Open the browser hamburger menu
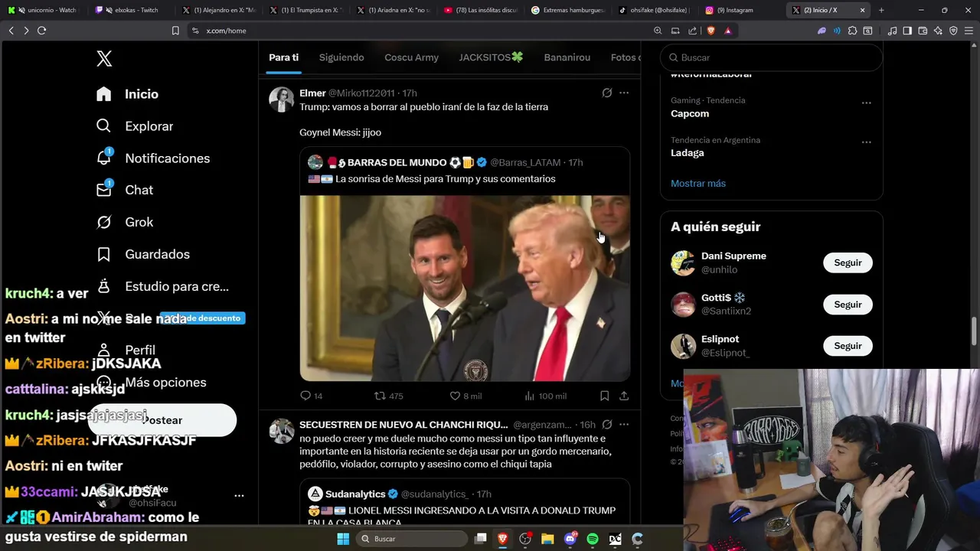The width and height of the screenshot is (980, 551). (969, 31)
